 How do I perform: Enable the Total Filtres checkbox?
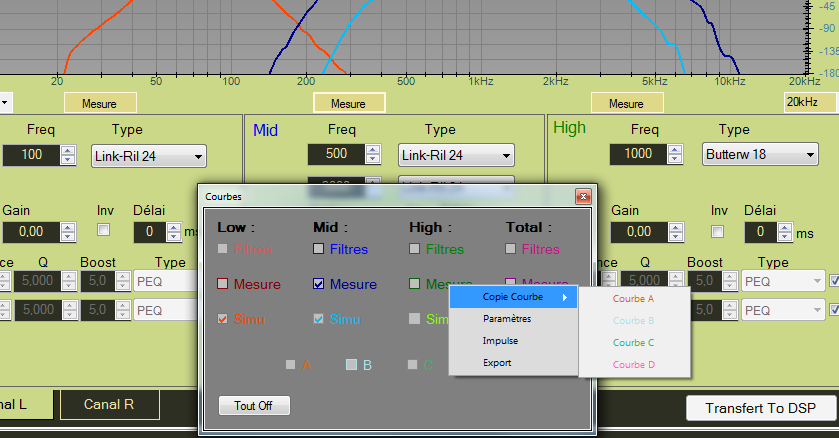click(x=511, y=249)
